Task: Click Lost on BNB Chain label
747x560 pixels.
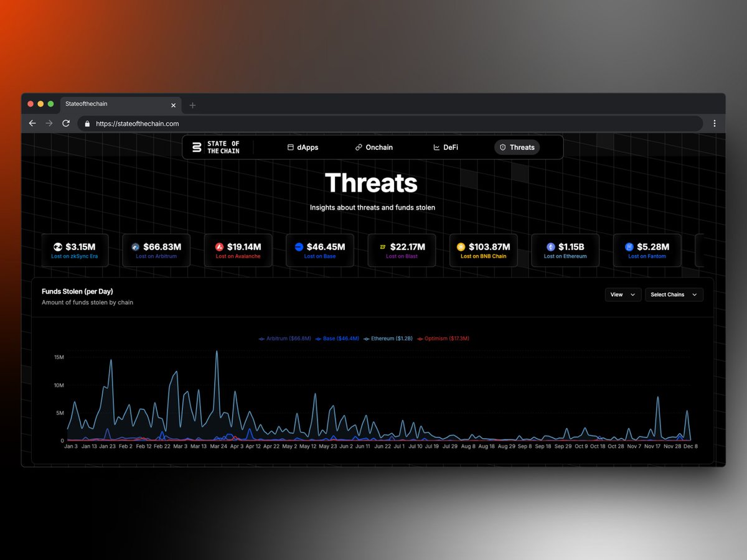Action: click(484, 256)
